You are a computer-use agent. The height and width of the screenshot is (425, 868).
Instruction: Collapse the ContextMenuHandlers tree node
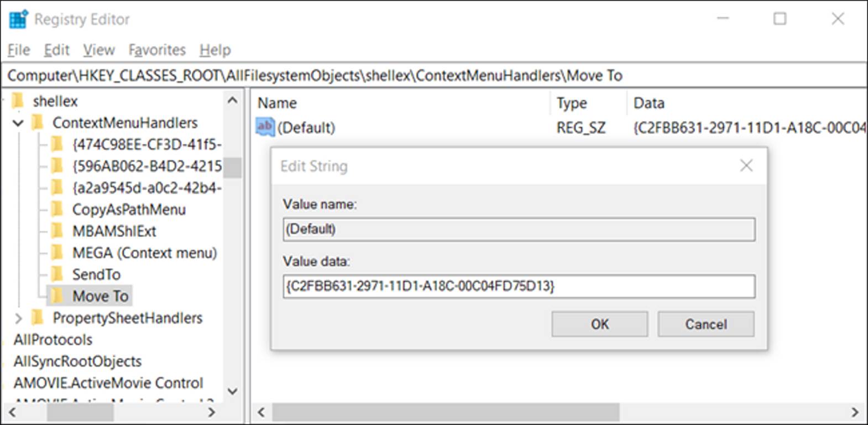click(x=18, y=123)
